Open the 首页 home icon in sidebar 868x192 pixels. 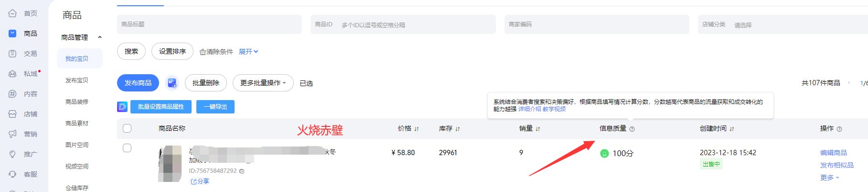(x=12, y=13)
